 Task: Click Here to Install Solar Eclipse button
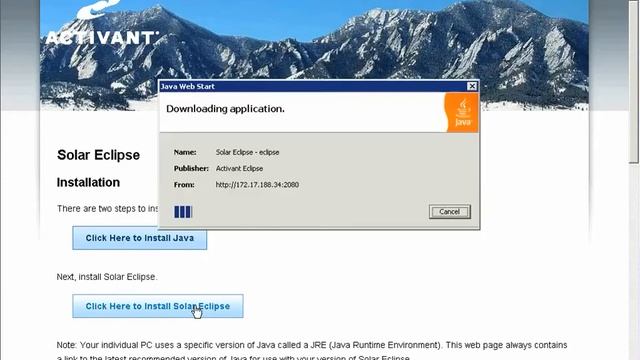click(x=158, y=306)
